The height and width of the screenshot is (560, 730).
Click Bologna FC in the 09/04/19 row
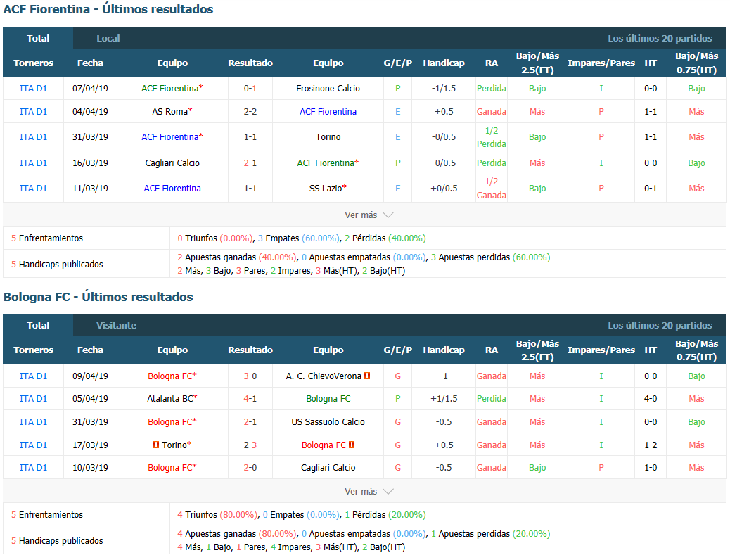pyautogui.click(x=170, y=376)
